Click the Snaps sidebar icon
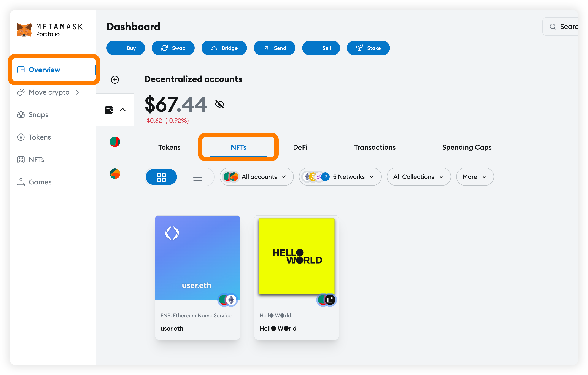Screen dimensions: 588x375 point(21,114)
